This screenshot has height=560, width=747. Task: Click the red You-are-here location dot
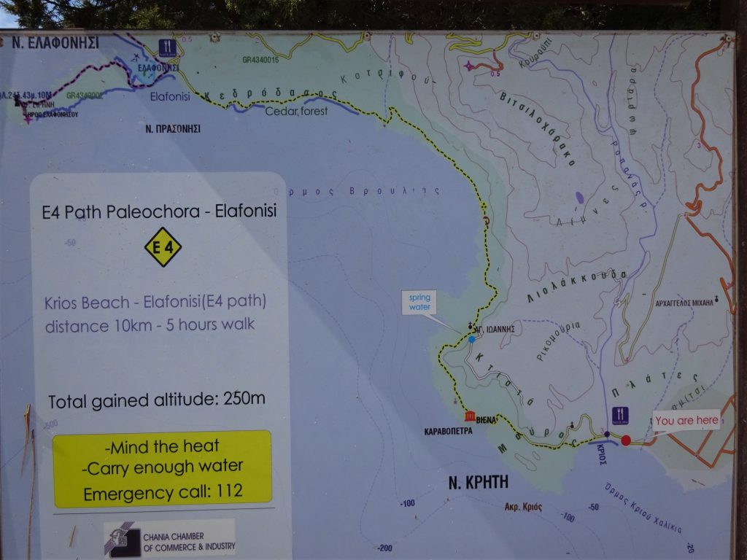click(x=625, y=440)
